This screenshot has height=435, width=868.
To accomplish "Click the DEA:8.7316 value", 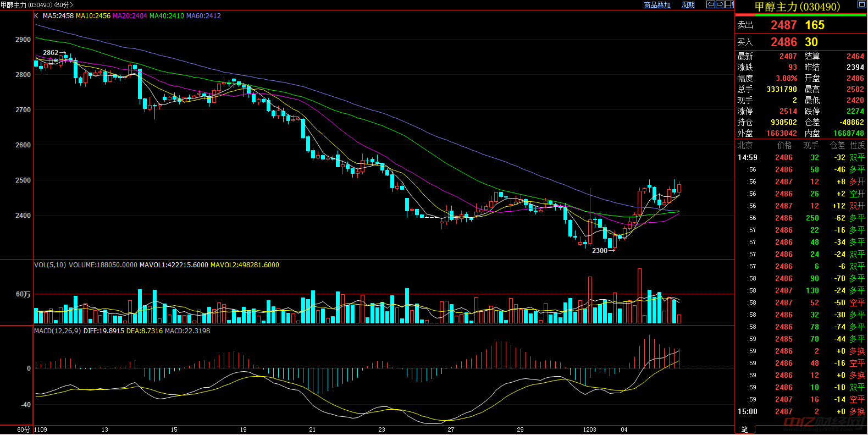I will pyautogui.click(x=145, y=331).
